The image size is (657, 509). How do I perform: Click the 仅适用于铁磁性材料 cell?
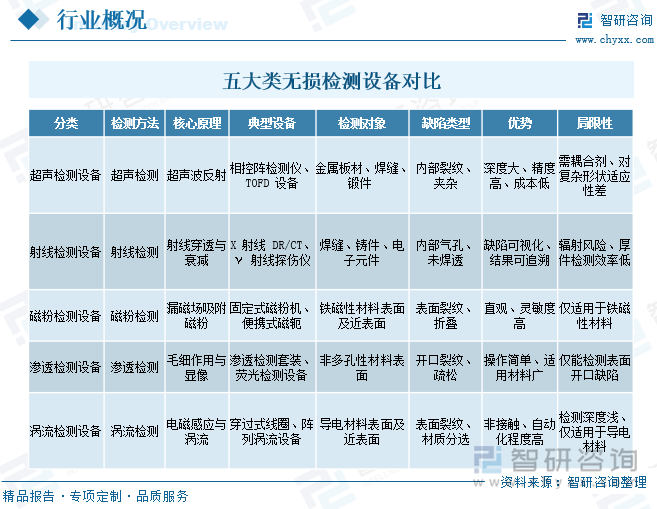[x=595, y=315]
